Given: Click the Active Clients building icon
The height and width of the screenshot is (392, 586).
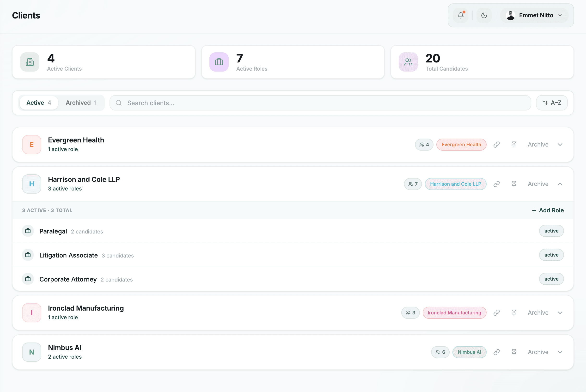Looking at the screenshot, I should [30, 62].
